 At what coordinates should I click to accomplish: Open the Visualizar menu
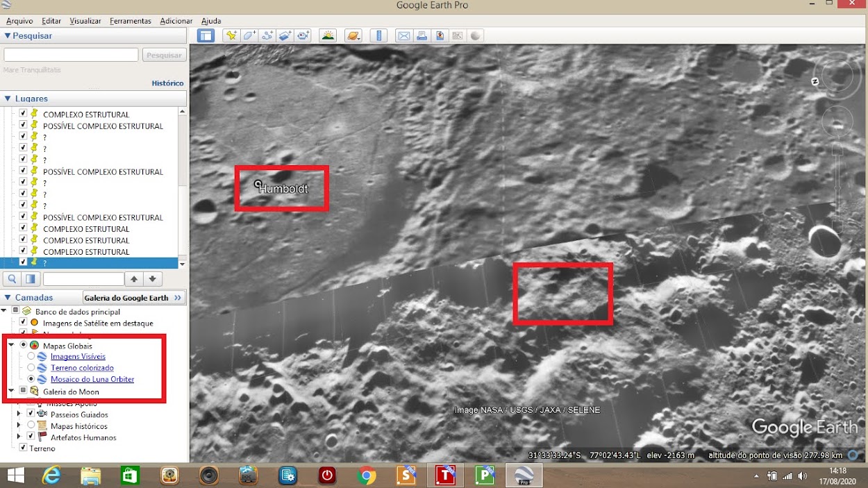pyautogui.click(x=85, y=21)
